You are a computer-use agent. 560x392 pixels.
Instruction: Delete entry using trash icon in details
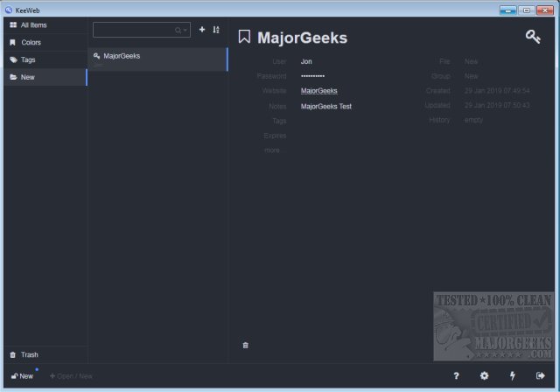coord(245,345)
